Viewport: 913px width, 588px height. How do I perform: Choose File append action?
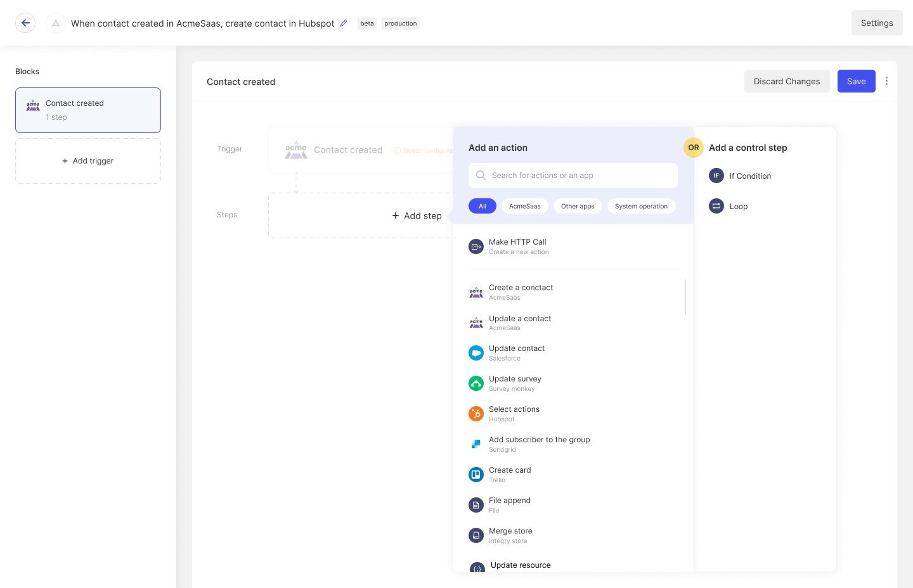click(x=573, y=505)
